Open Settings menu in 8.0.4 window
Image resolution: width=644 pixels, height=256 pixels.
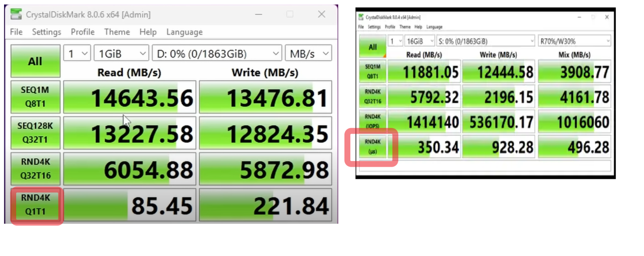click(x=374, y=27)
